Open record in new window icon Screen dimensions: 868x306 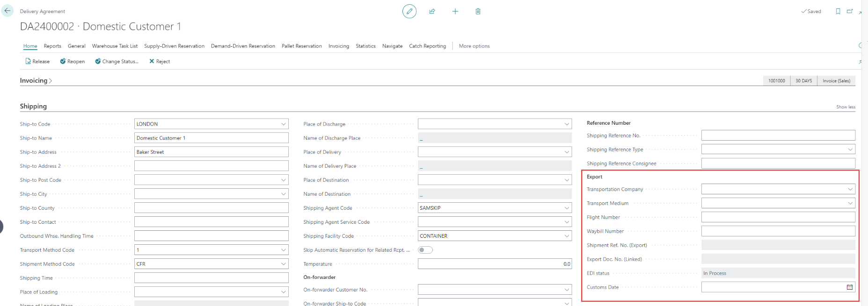click(x=850, y=11)
